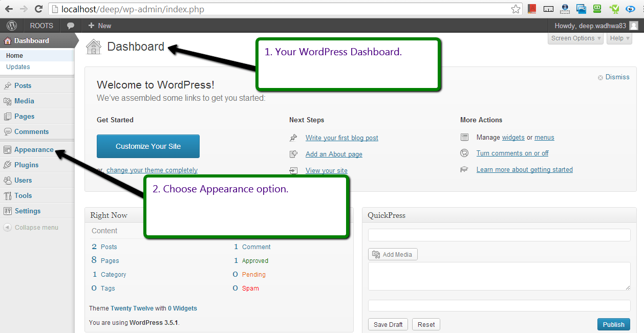Click the Settings icon in sidebar
The width and height of the screenshot is (644, 333).
coord(8,211)
